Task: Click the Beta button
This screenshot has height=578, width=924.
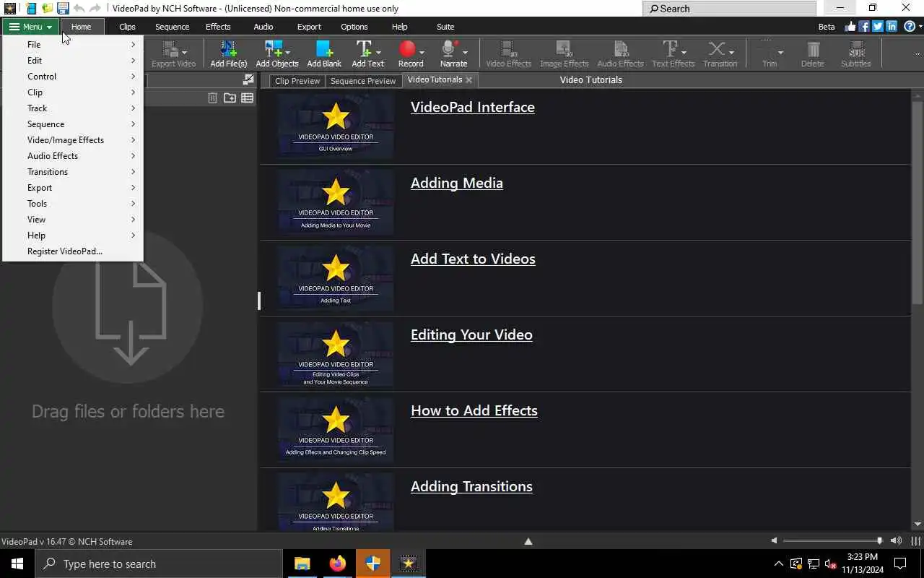Action: (x=827, y=27)
